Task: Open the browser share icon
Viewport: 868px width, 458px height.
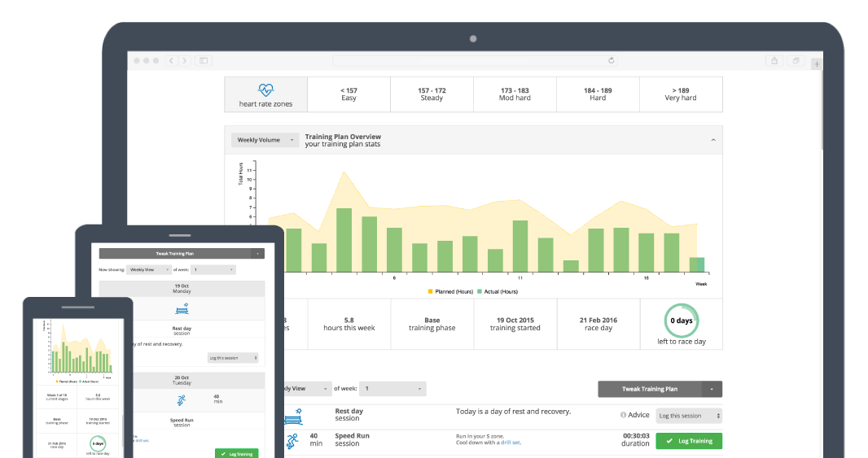Action: click(774, 61)
